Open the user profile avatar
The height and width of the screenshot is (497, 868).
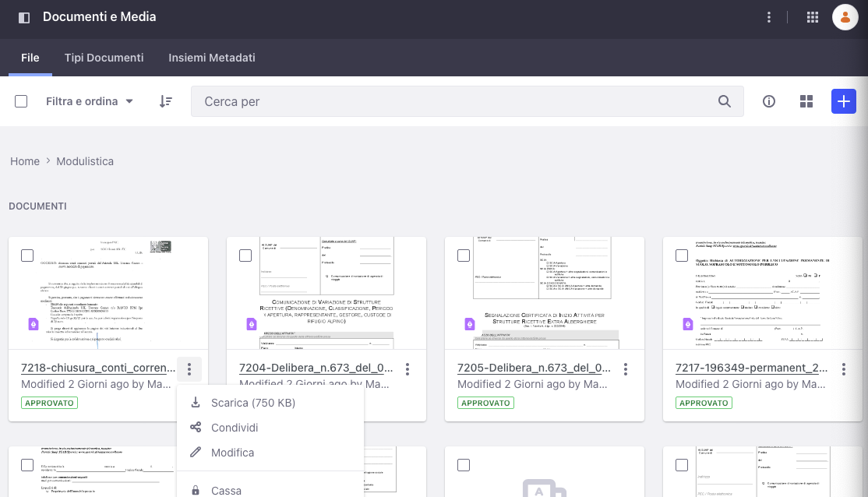845,17
